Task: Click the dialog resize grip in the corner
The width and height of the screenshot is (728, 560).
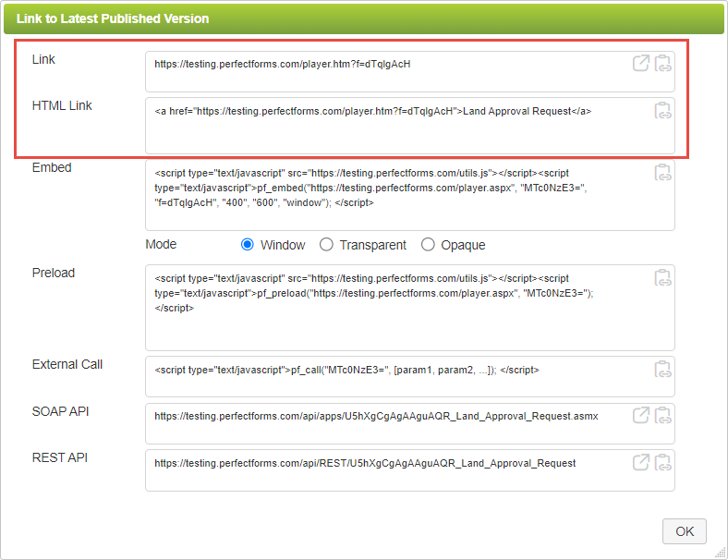Action: pos(721,553)
